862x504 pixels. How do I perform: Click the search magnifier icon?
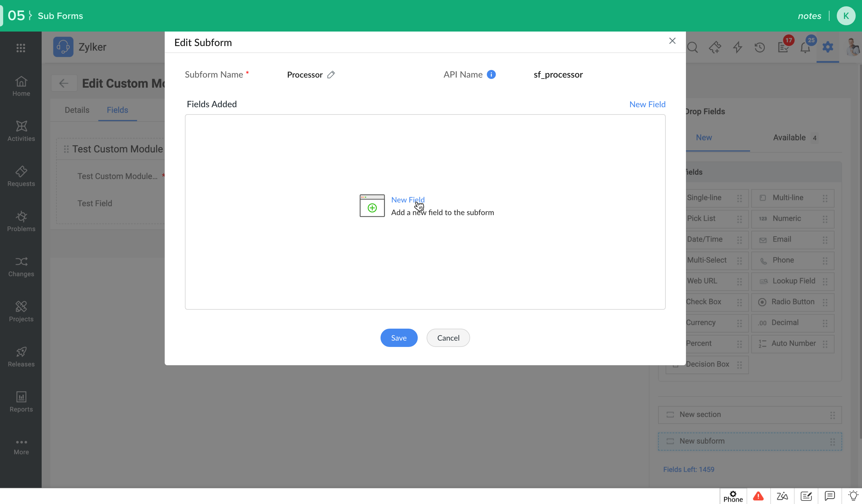(x=692, y=48)
